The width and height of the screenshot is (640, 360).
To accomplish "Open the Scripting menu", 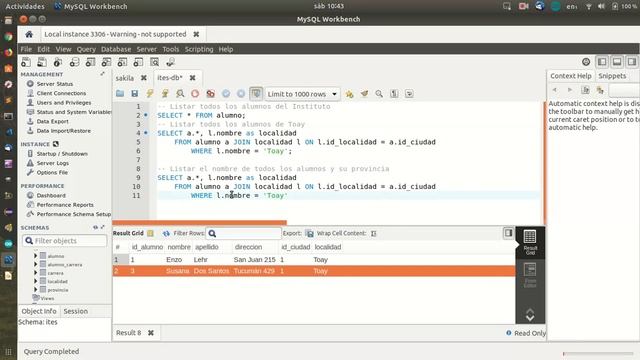I will (x=199, y=49).
